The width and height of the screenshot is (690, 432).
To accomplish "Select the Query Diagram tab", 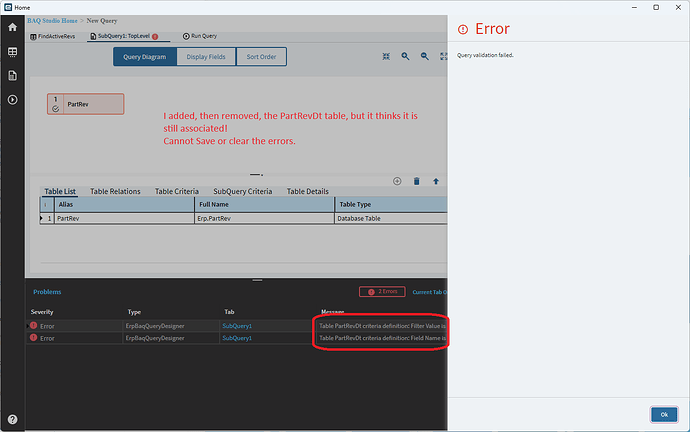I will (x=145, y=57).
